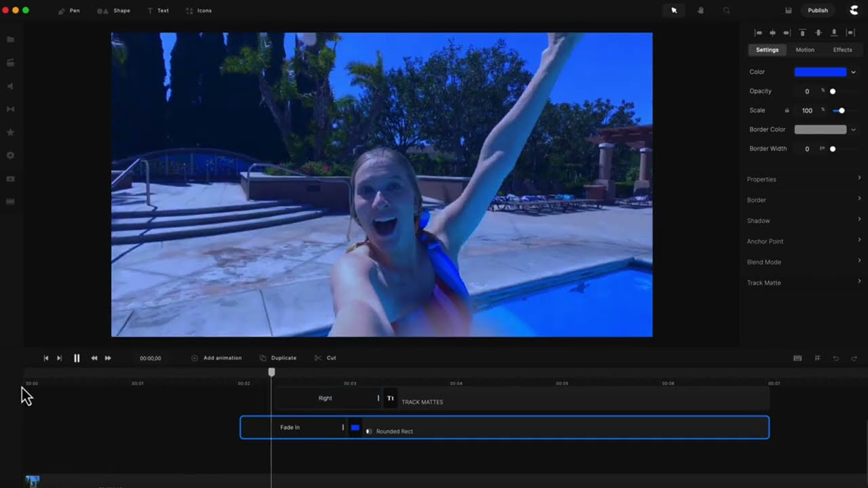Expand the Border section
Screen dimensions: 868x488
pyautogui.click(x=804, y=200)
